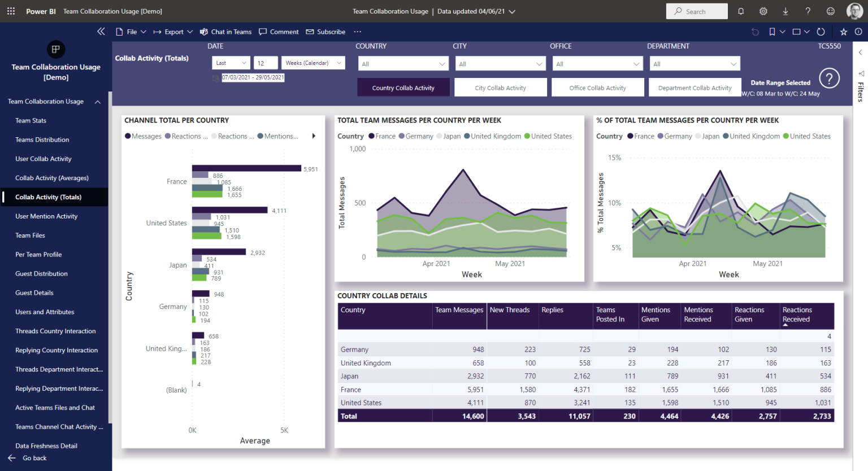Image resolution: width=868 pixels, height=471 pixels.
Task: Select the City Collab Activity button
Action: point(501,88)
